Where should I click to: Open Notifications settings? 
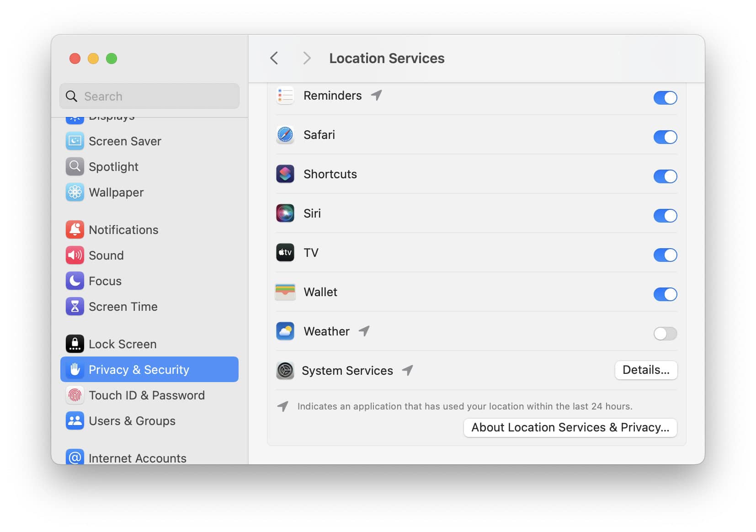tap(149, 229)
